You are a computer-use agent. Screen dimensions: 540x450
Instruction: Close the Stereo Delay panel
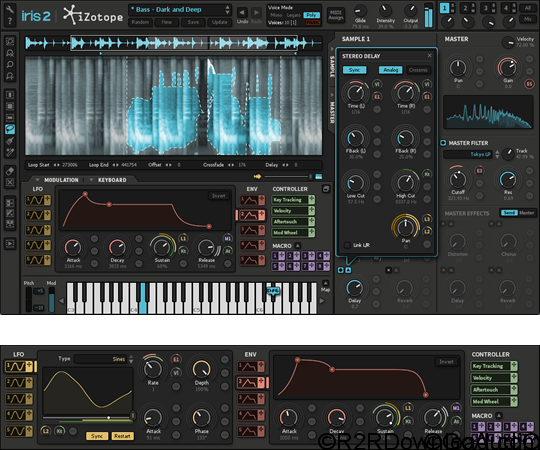point(429,55)
